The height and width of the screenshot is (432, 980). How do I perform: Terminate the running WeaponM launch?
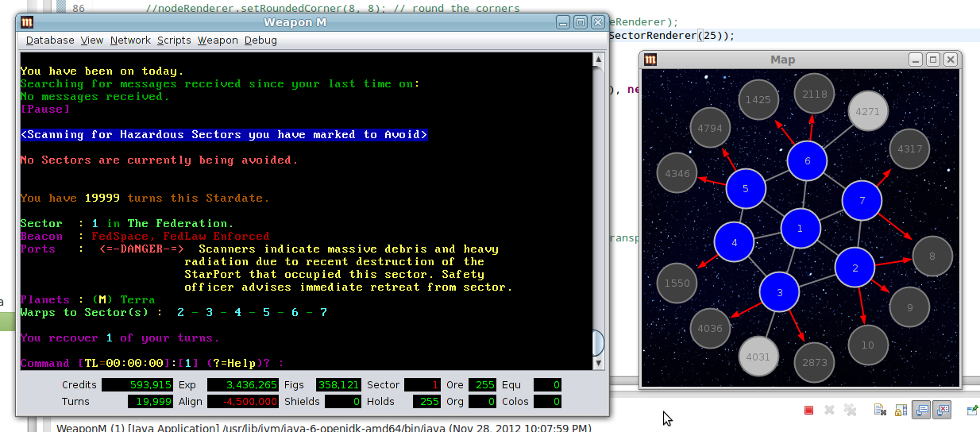808,410
